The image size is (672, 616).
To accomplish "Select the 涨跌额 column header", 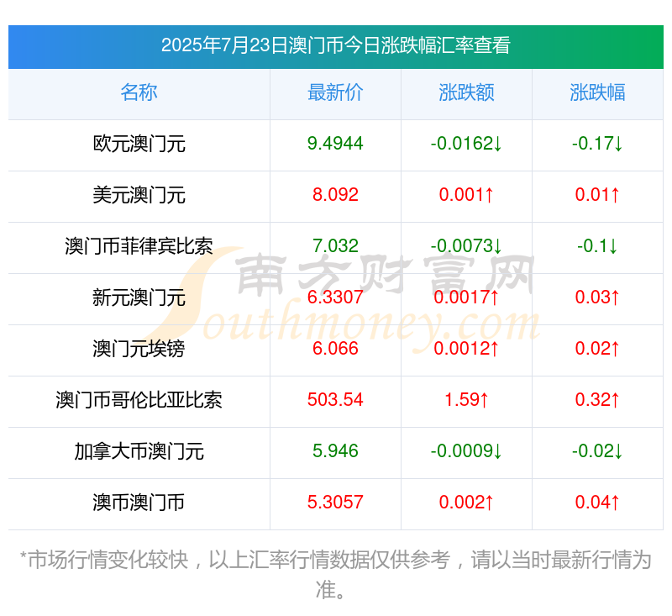I will click(466, 92).
